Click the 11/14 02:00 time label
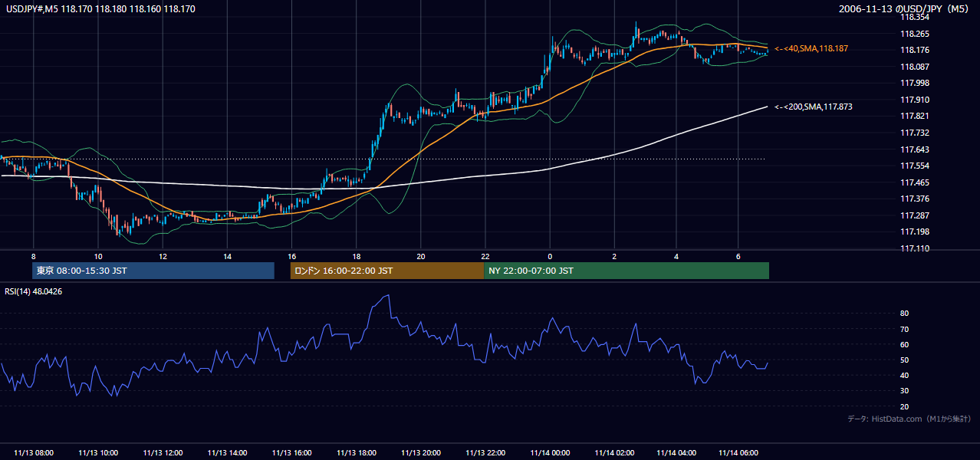The width and height of the screenshot is (980, 460). click(614, 453)
